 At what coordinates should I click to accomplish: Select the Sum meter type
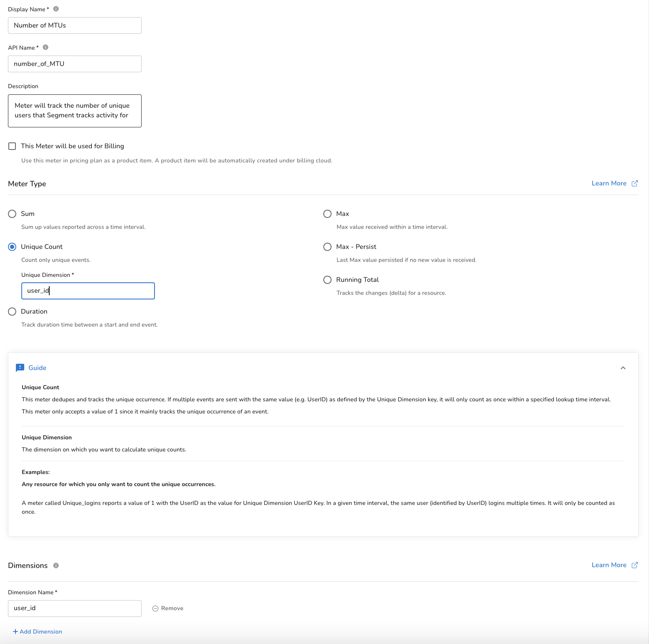[x=12, y=214]
